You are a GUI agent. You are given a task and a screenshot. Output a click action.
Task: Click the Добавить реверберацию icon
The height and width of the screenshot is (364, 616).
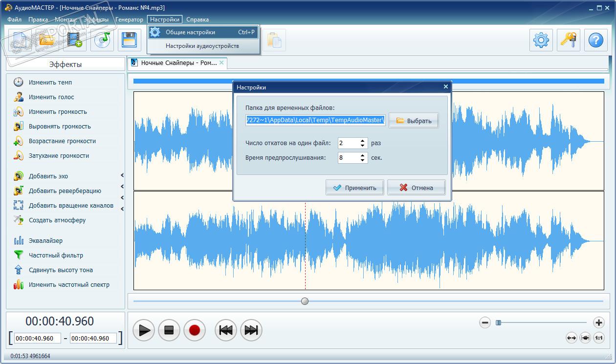[x=19, y=191]
